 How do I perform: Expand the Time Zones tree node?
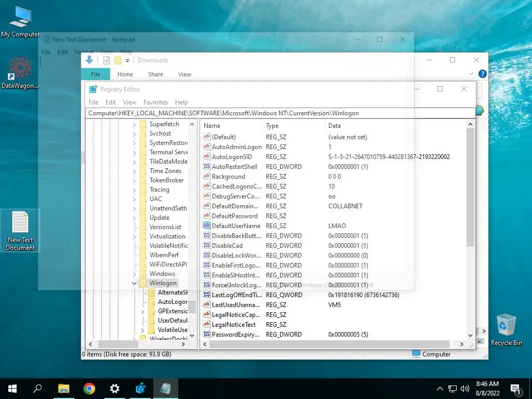pyautogui.click(x=135, y=171)
